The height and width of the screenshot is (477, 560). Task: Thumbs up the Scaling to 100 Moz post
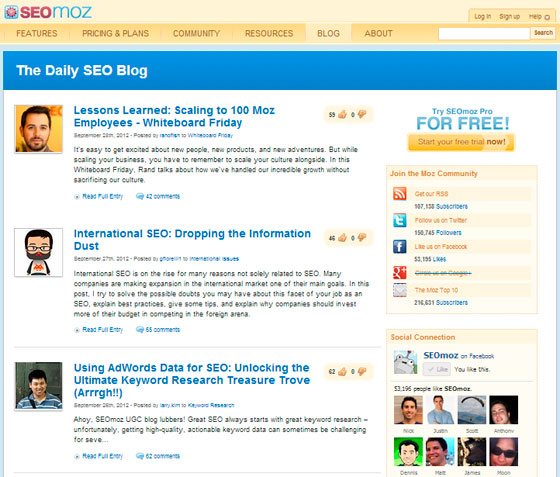click(x=342, y=115)
